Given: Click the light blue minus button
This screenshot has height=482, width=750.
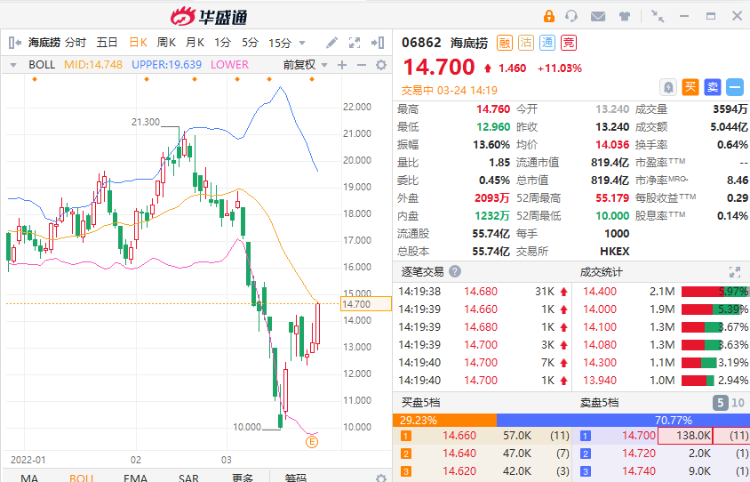Looking at the screenshot, I should tap(735, 87).
